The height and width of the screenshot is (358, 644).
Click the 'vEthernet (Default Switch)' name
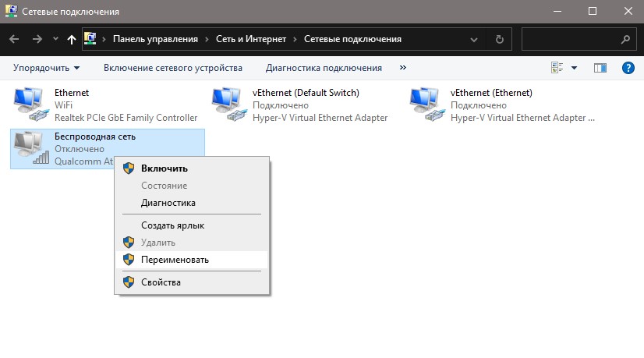tap(306, 93)
